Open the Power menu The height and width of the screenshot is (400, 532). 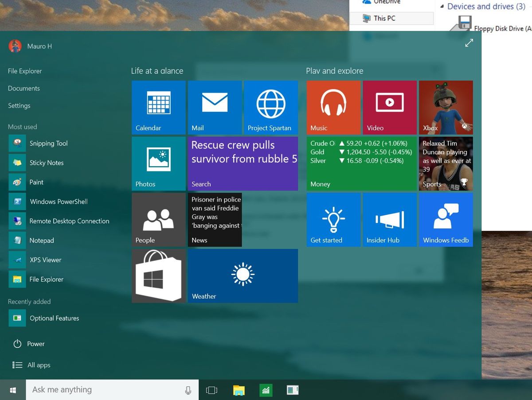(x=35, y=344)
